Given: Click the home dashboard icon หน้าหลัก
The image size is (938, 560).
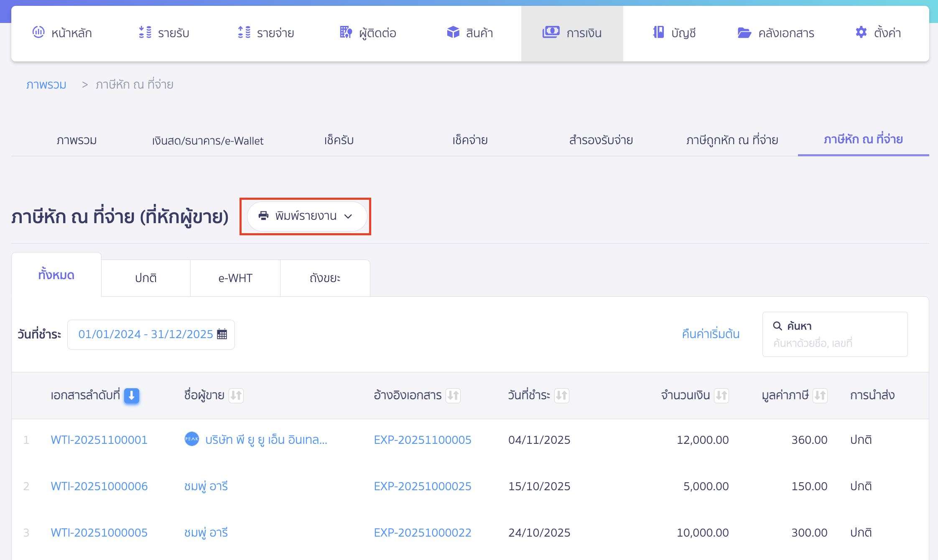Looking at the screenshot, I should [x=38, y=32].
